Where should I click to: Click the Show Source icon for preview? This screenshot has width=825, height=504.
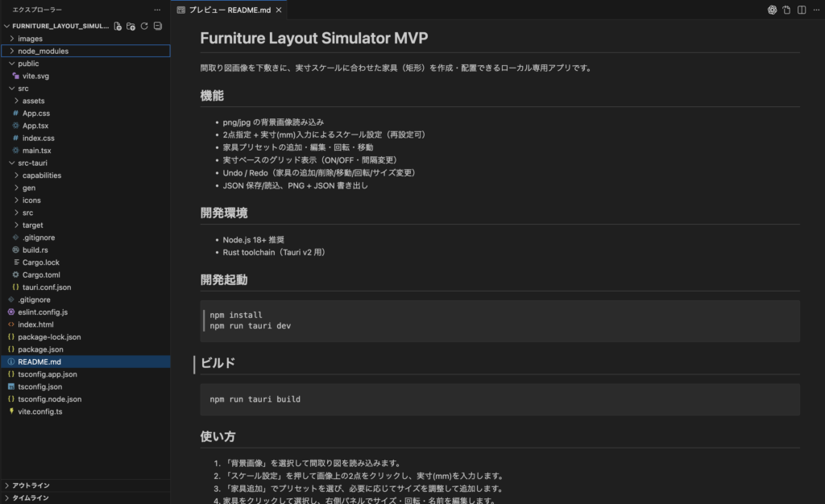point(787,10)
